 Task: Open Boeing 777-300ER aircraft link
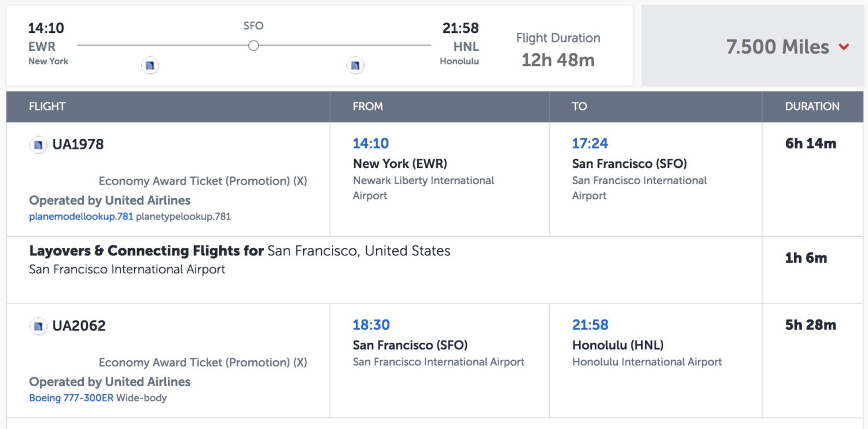click(71, 398)
